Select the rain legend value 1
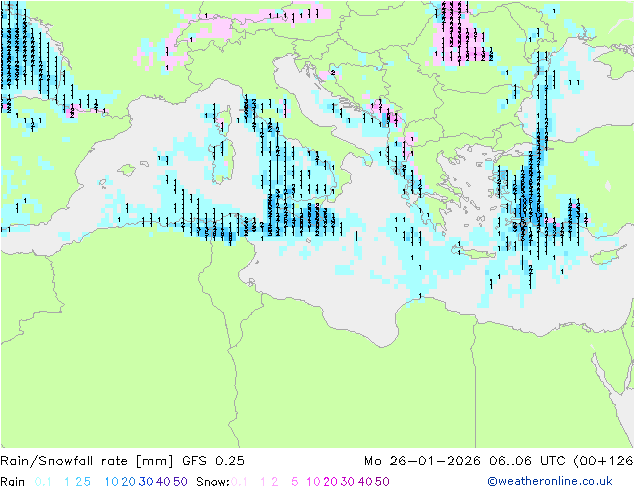Screen dimensions: 634x490 tap(67, 482)
